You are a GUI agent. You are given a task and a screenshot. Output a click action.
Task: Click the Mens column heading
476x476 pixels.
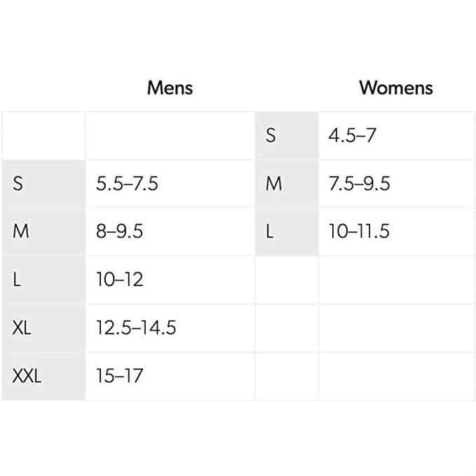pos(170,88)
